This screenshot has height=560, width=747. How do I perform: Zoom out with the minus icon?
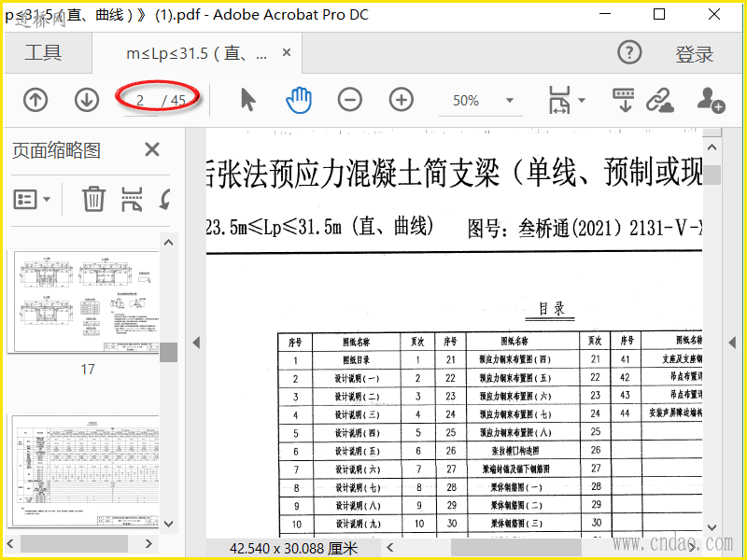pos(349,100)
